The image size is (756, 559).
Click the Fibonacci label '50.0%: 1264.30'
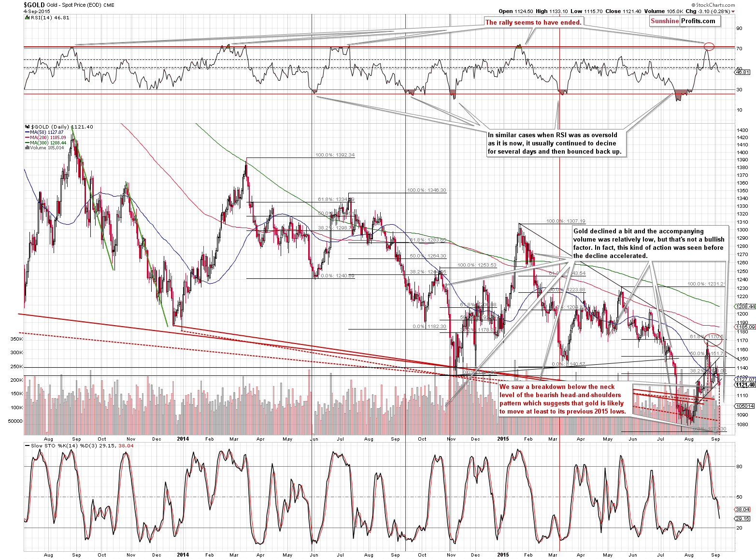pyautogui.click(x=428, y=256)
